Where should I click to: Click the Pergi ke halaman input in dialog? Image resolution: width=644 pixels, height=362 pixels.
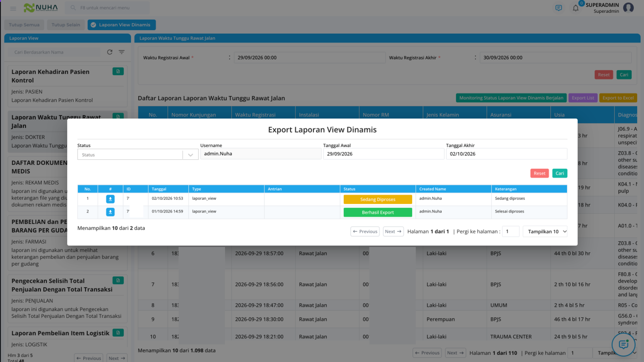[x=511, y=231]
